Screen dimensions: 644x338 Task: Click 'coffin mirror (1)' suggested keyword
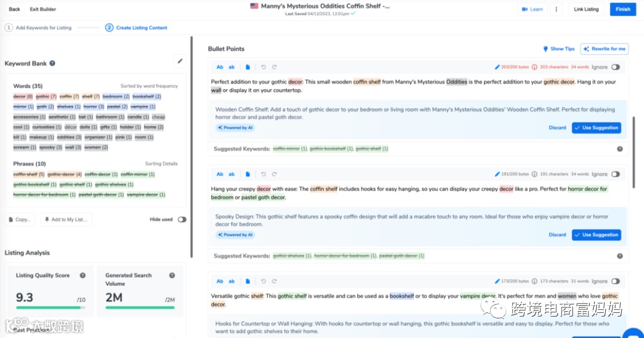290,148
